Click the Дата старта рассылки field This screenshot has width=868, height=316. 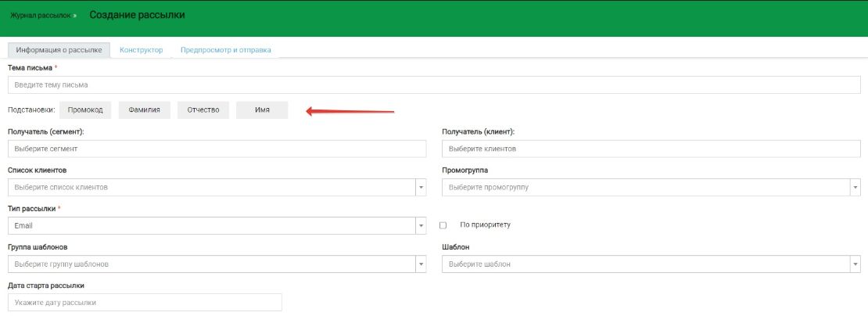pyautogui.click(x=145, y=303)
